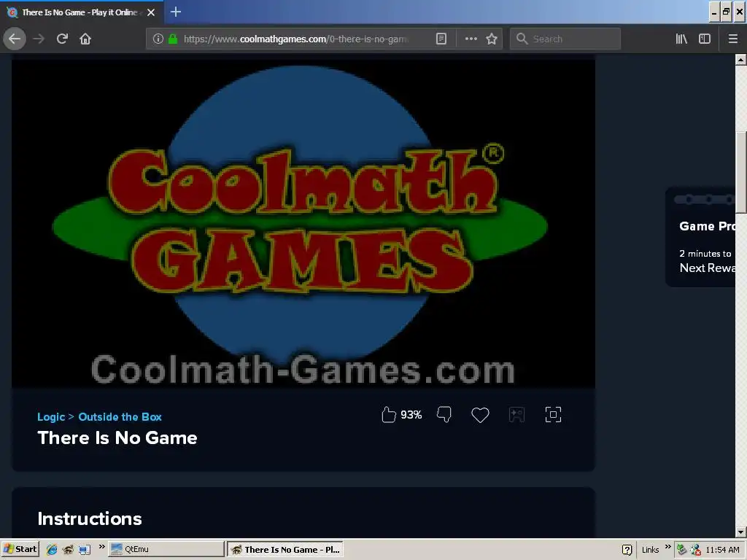The width and height of the screenshot is (747, 560).
Task: Open the page actions three-dot menu
Action: (471, 39)
